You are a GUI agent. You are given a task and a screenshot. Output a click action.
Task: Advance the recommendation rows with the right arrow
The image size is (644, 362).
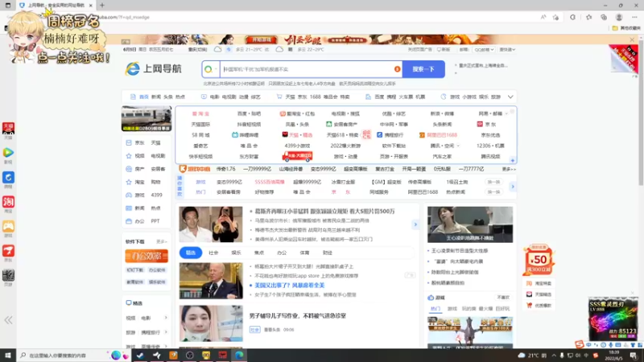tap(513, 187)
